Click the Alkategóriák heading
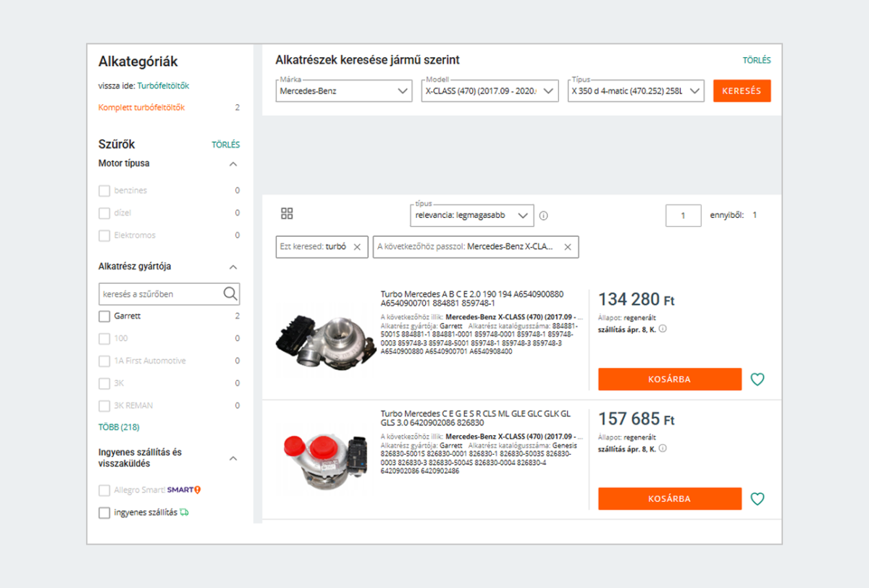 pos(138,62)
